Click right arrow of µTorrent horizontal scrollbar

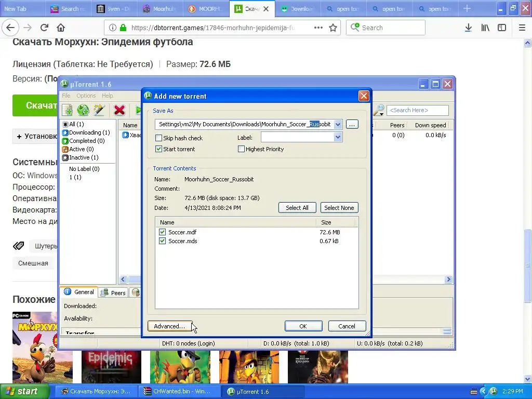pos(448,279)
